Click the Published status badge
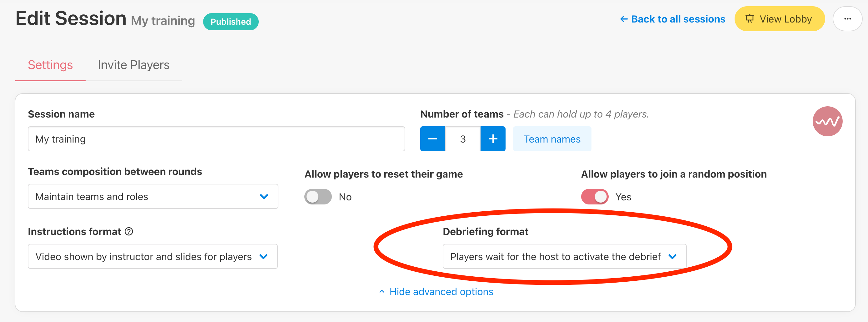Screen dimensions: 868x322 coord(231,22)
